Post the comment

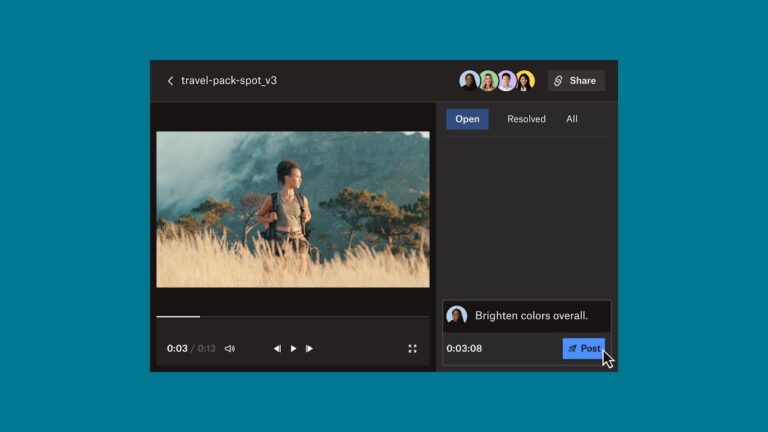(x=583, y=348)
